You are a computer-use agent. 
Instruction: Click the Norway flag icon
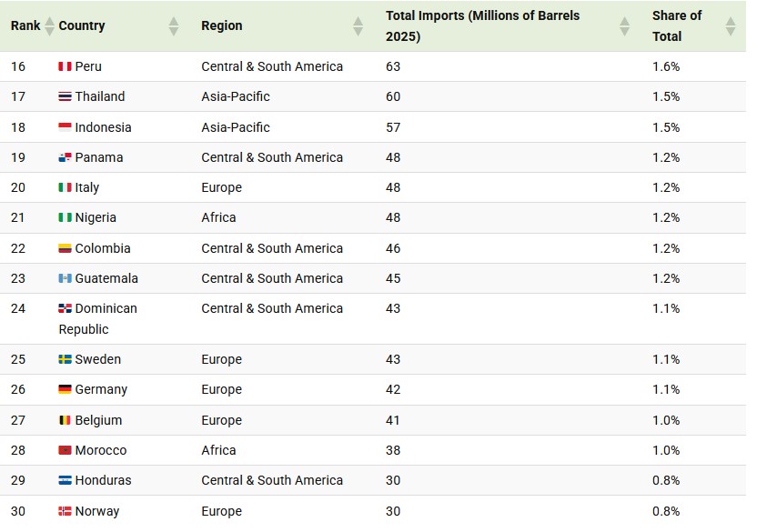pyautogui.click(x=65, y=511)
